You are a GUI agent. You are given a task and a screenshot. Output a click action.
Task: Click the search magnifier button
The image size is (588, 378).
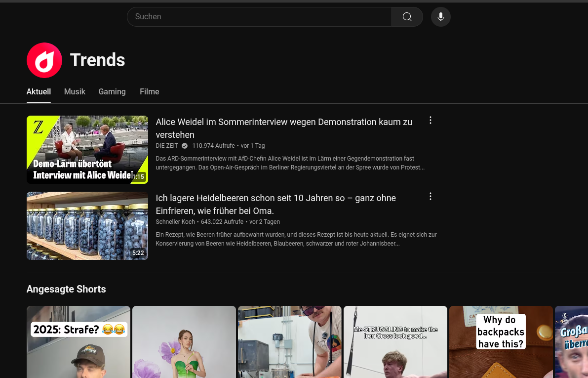click(x=407, y=16)
